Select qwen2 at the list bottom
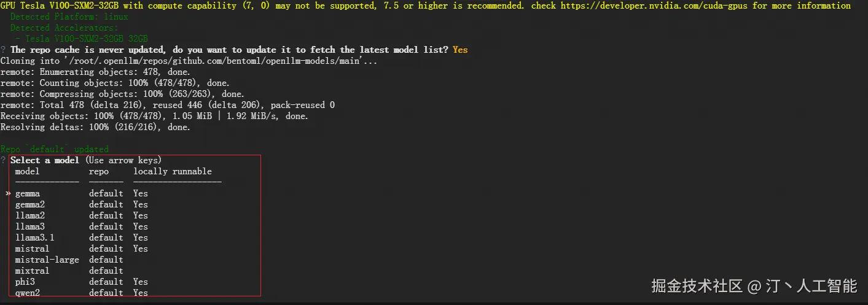 [28, 293]
